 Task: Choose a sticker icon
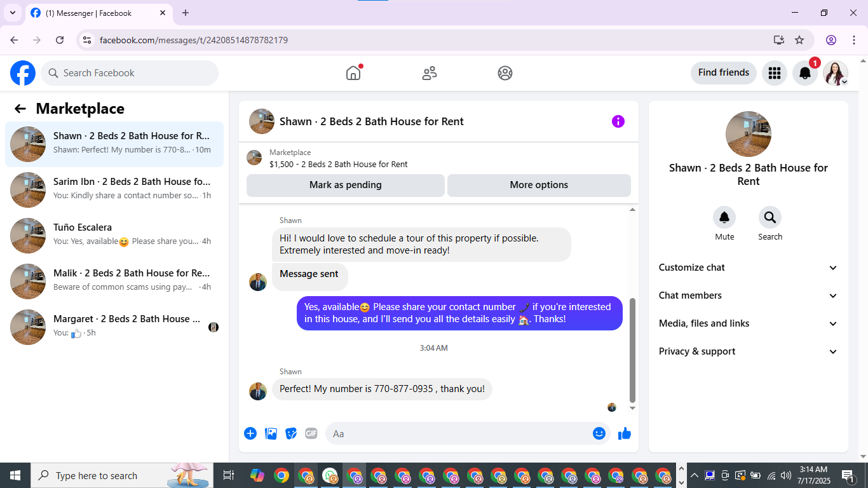click(x=291, y=433)
